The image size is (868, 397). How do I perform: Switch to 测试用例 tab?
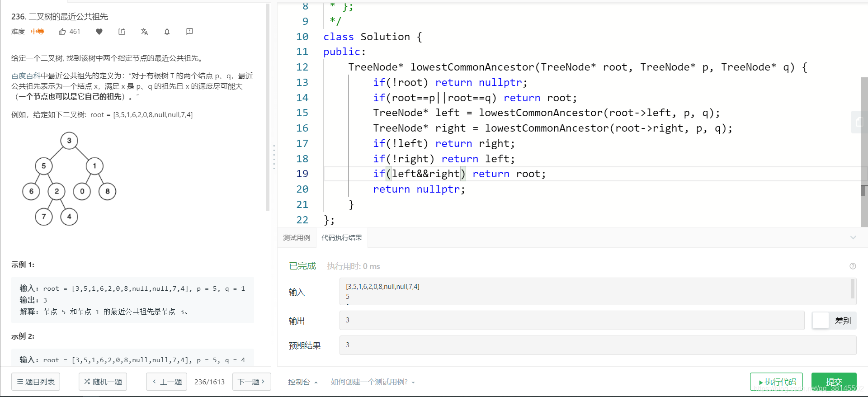pos(297,238)
